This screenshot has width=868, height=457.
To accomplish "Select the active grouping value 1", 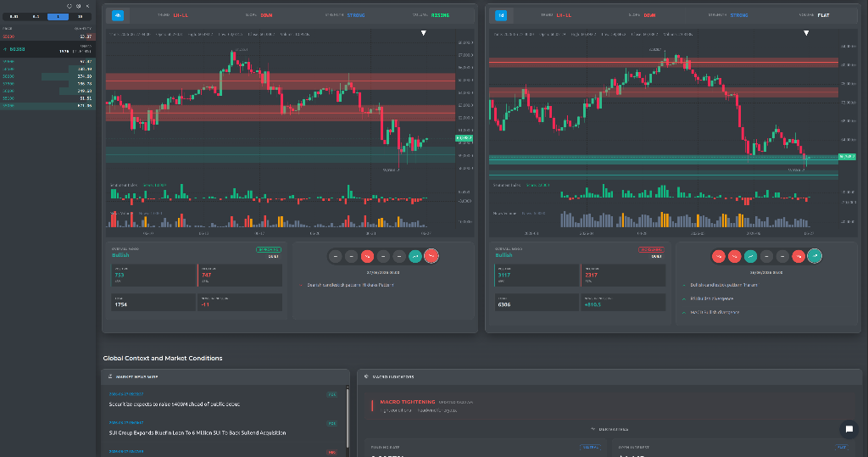I will point(58,17).
